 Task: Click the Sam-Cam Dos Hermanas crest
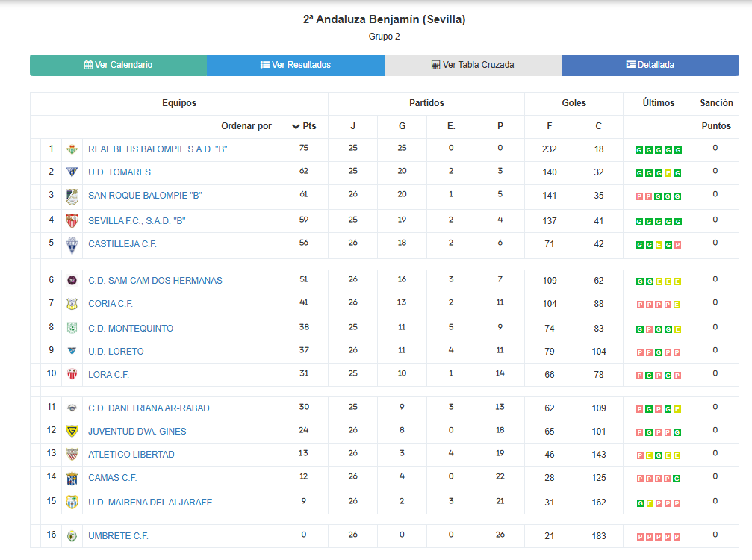click(72, 281)
